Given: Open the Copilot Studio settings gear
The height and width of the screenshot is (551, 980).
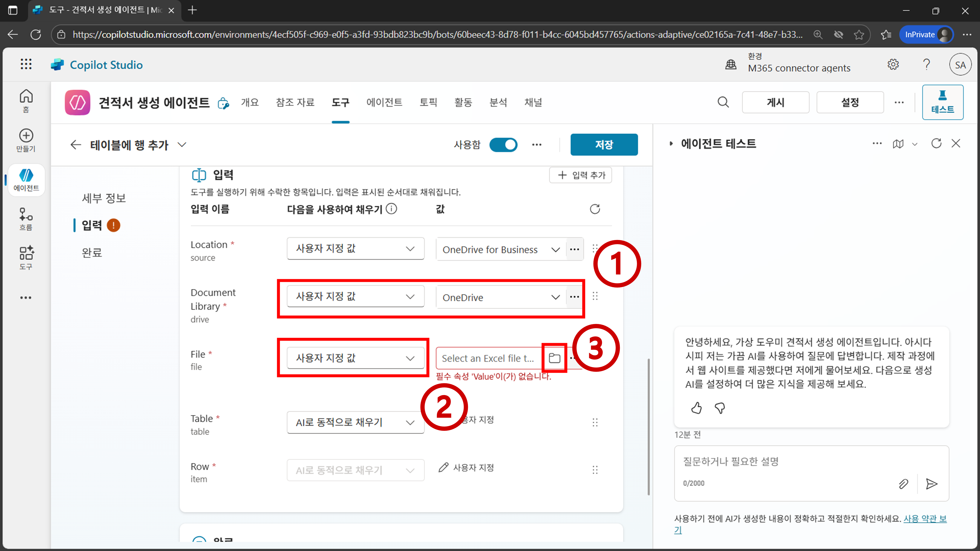Looking at the screenshot, I should point(893,65).
